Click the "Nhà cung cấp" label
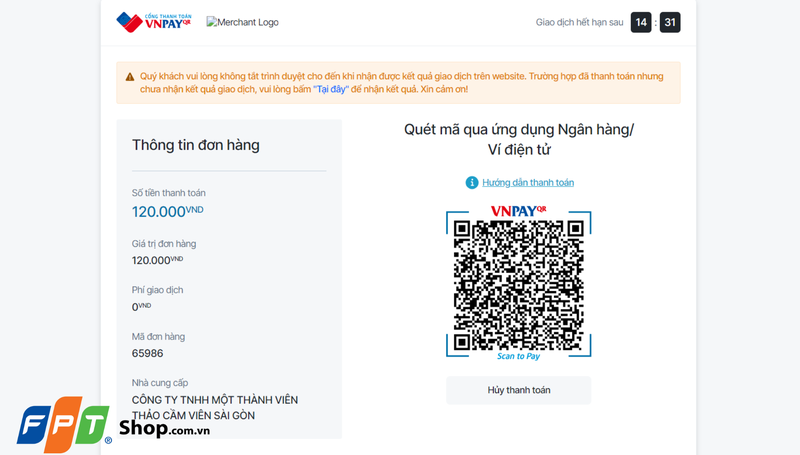This screenshot has width=800, height=455. pos(160,383)
